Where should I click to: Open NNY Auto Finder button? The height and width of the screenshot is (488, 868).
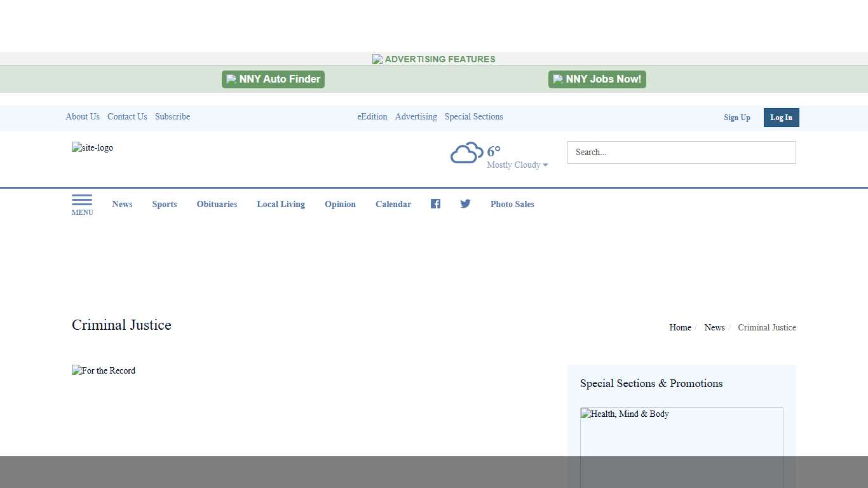coord(273,79)
